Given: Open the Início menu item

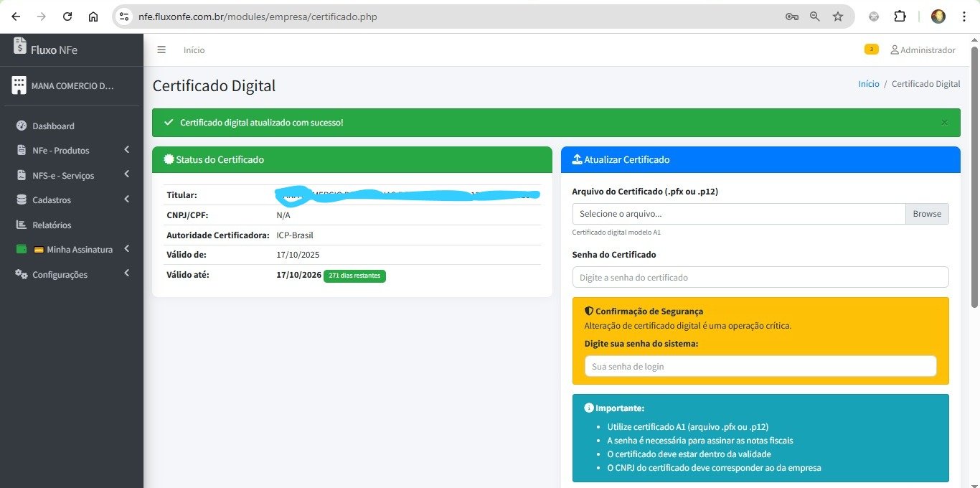Looking at the screenshot, I should (x=194, y=50).
